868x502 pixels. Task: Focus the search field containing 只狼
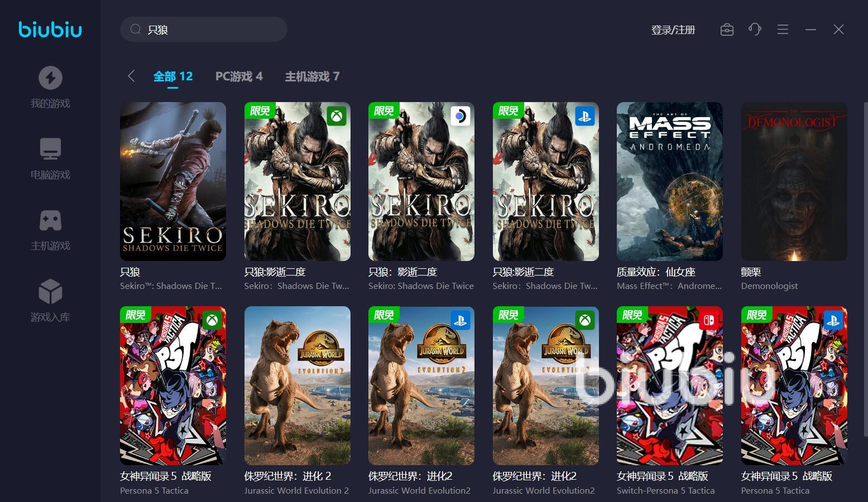(204, 30)
